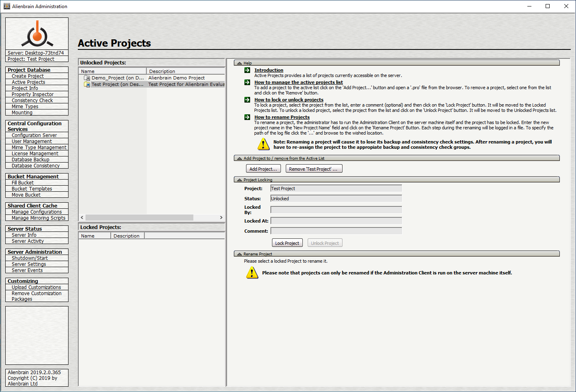Open Create Project in the sidebar
Image resolution: width=576 pixels, height=392 pixels.
click(28, 76)
